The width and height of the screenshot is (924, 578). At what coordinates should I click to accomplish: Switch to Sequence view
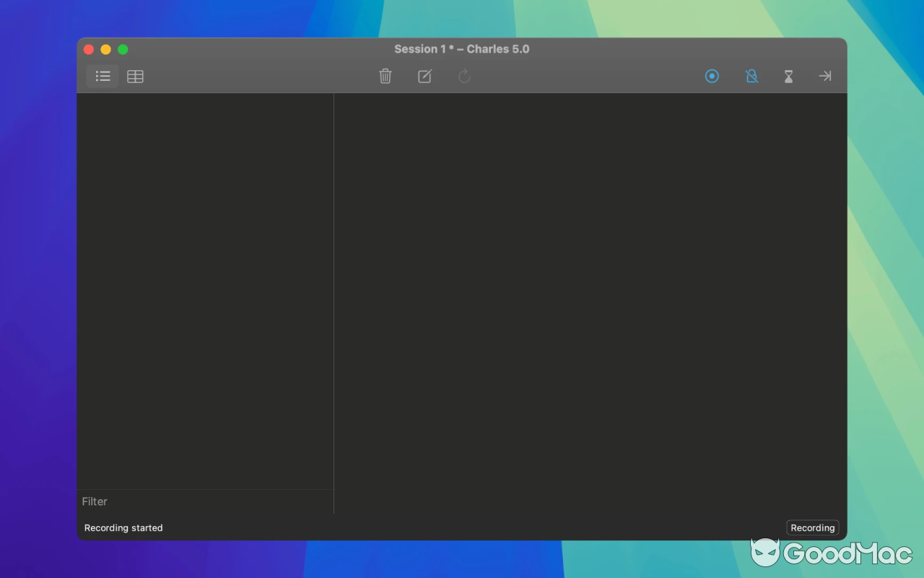(135, 76)
